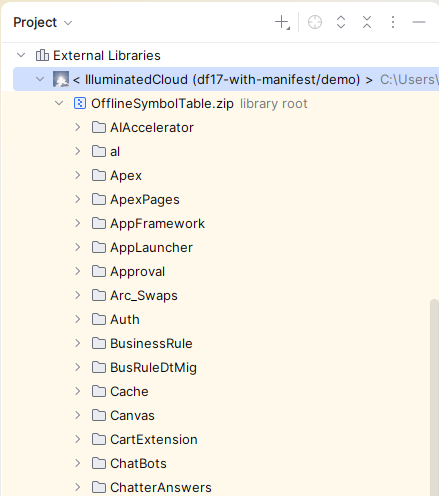This screenshot has width=439, height=496.
Task: Select the AppFramework label
Action: tap(157, 224)
